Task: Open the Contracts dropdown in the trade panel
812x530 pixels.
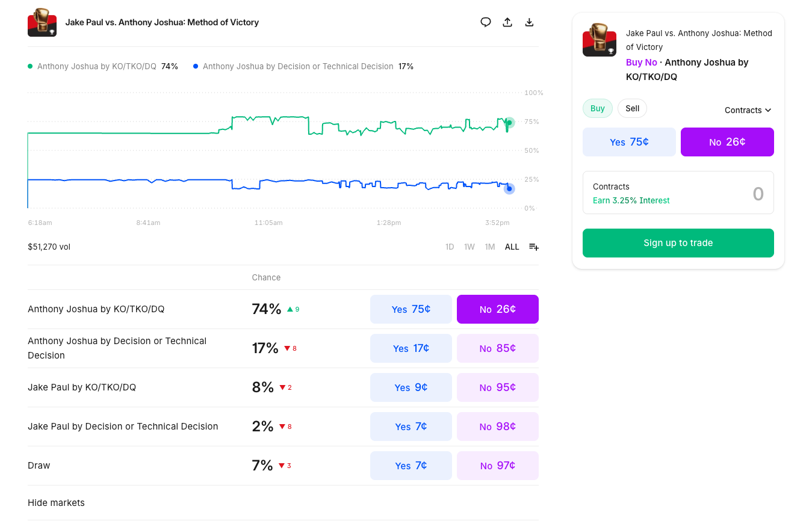Action: point(748,110)
